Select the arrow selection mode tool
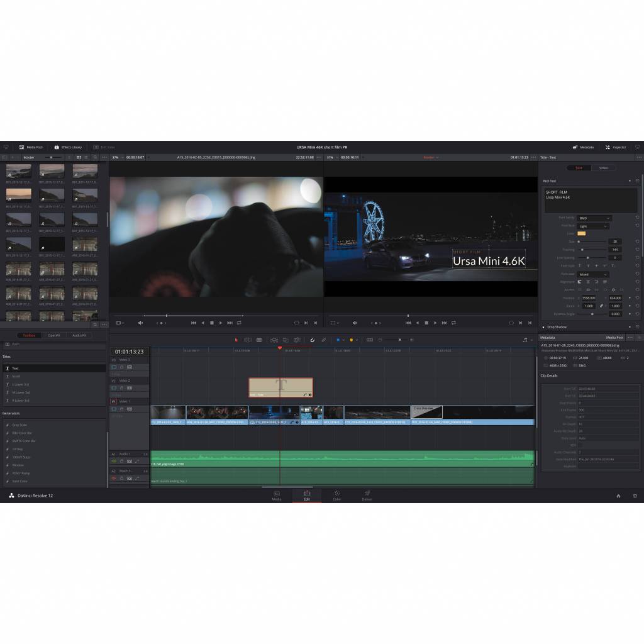644x644 pixels. (236, 340)
